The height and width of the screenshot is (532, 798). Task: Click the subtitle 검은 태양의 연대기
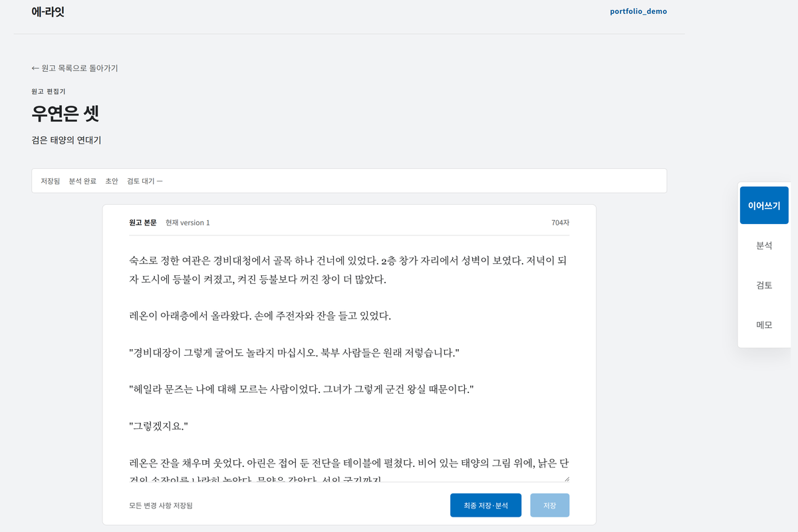coord(66,140)
